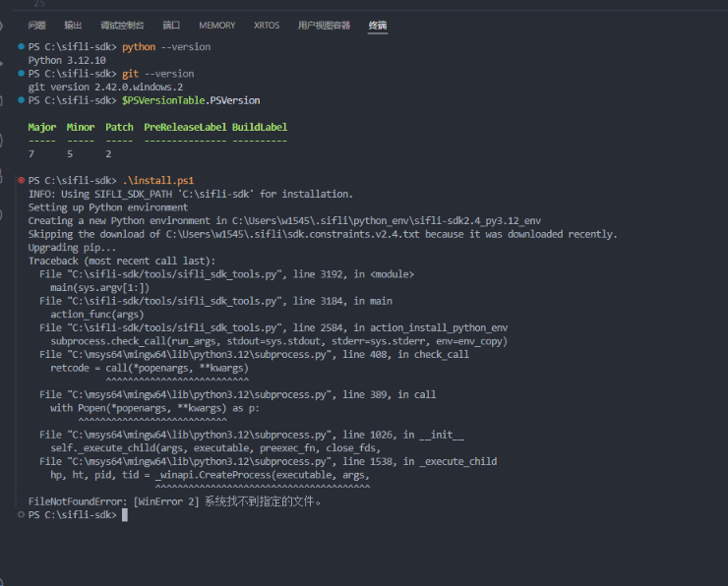Image resolution: width=728 pixels, height=586 pixels.
Task: Select the 终端 tab
Action: [x=378, y=25]
